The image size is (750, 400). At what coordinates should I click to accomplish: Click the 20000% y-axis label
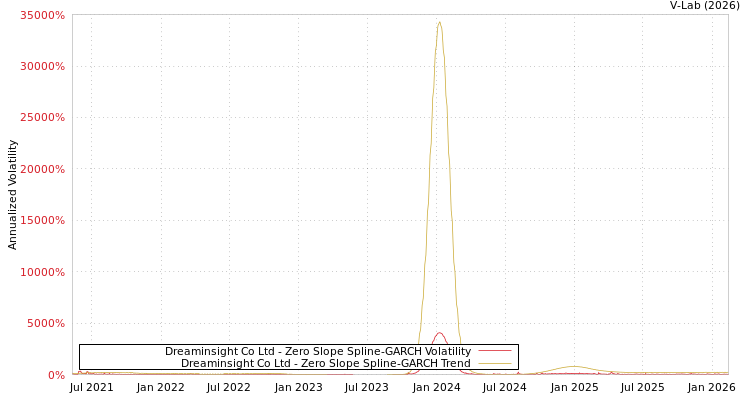[42, 169]
